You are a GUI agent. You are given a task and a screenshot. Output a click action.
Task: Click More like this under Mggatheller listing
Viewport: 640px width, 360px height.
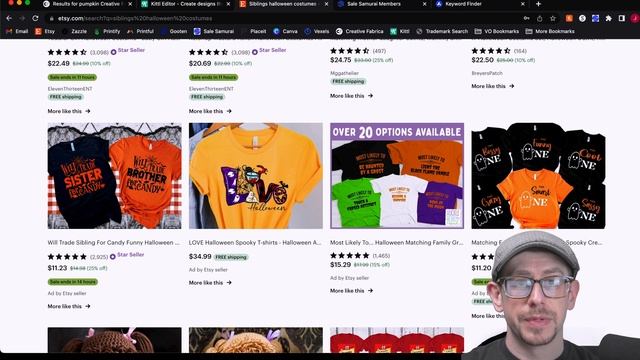click(x=351, y=96)
